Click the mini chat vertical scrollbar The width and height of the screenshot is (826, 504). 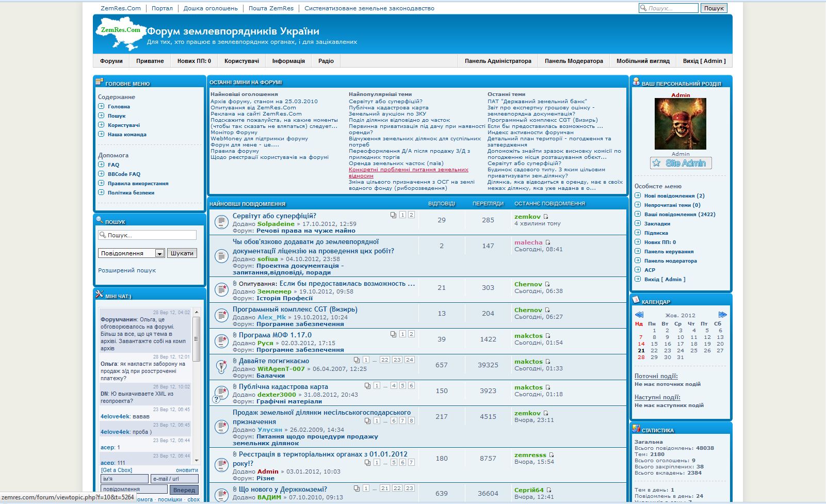coord(196,387)
